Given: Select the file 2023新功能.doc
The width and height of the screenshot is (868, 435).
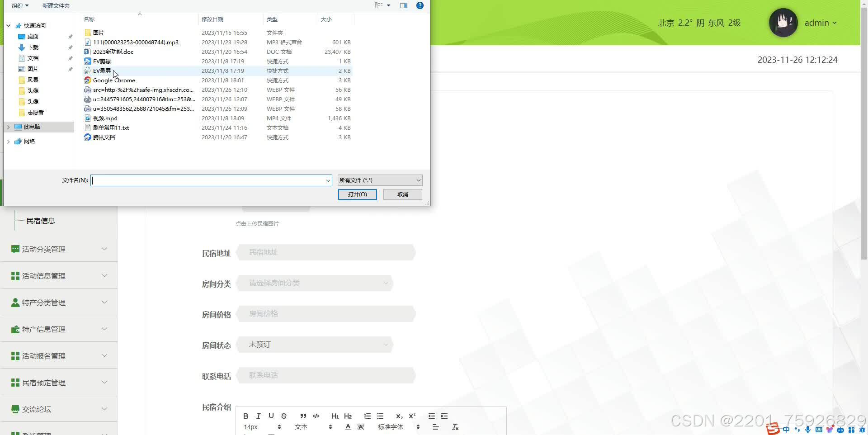Looking at the screenshot, I should point(113,52).
